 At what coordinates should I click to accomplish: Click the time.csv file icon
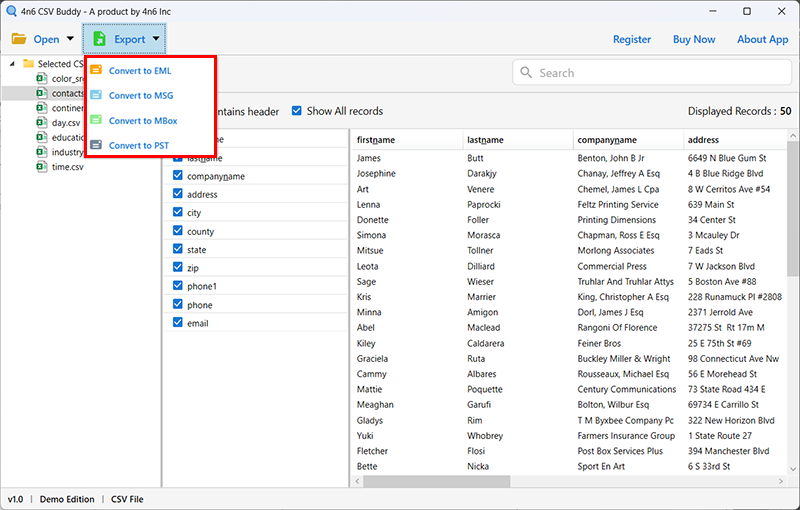[42, 167]
